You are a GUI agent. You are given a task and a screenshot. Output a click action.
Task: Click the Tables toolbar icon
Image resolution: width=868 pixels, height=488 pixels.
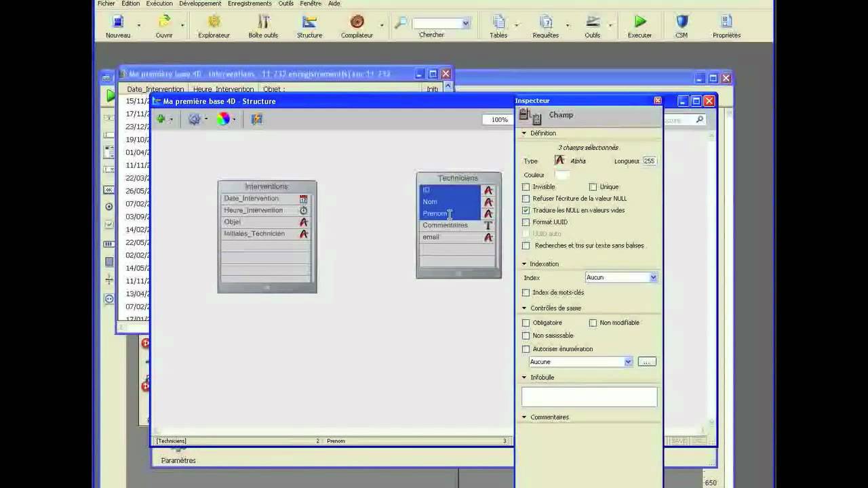[498, 22]
